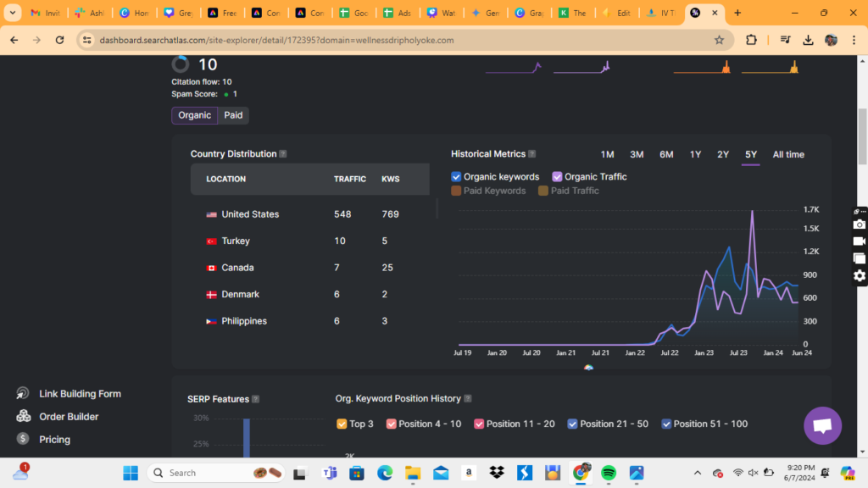Uncheck the Organic keywords checkbox
The width and height of the screenshot is (868, 488).
pyautogui.click(x=457, y=177)
